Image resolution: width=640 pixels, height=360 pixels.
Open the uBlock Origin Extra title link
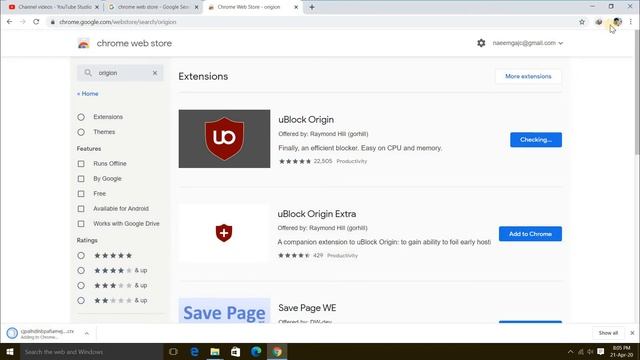[x=317, y=214]
